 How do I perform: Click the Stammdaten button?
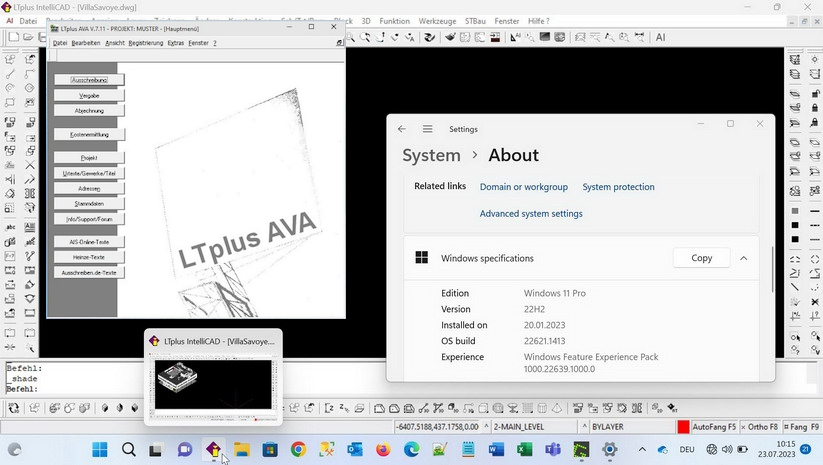coord(89,203)
